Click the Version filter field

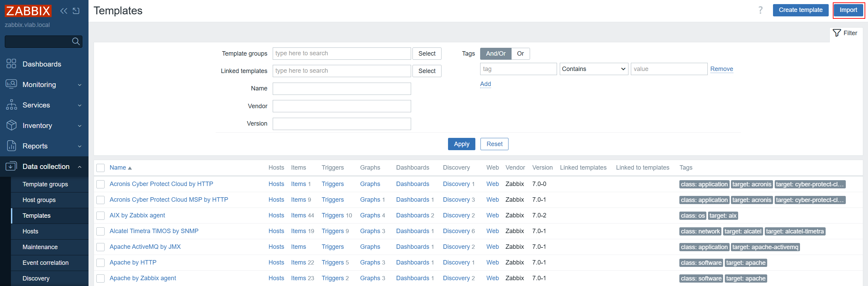(x=342, y=124)
